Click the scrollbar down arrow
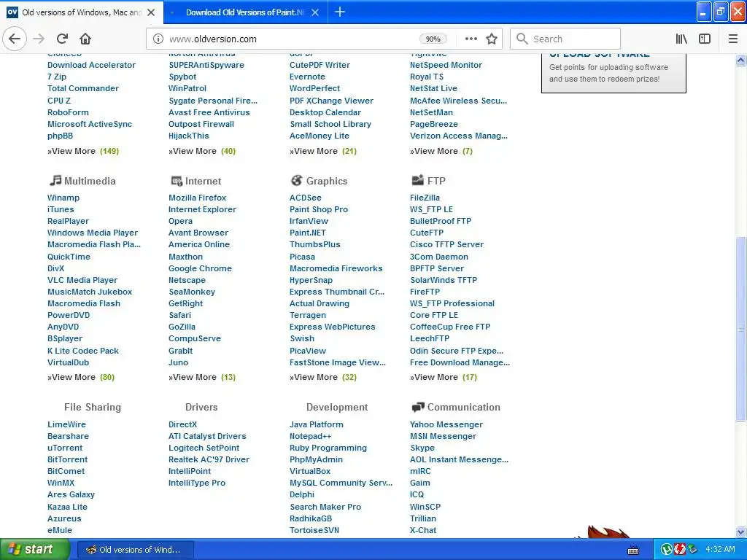 point(740,532)
